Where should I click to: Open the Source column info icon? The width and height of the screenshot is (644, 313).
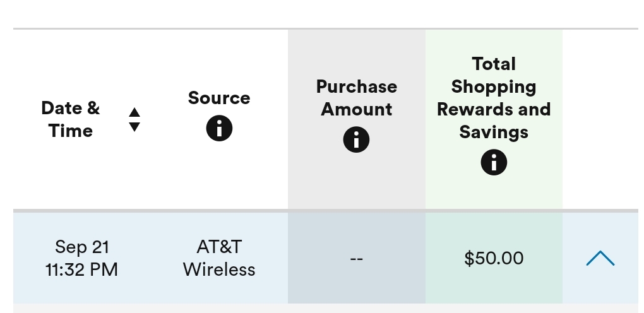click(219, 128)
